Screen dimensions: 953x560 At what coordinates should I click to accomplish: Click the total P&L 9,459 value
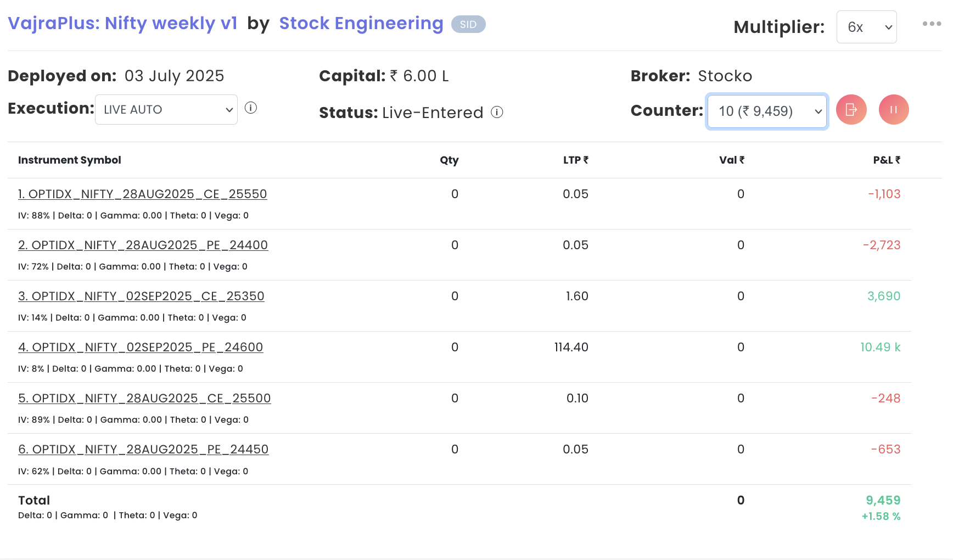pyautogui.click(x=883, y=500)
